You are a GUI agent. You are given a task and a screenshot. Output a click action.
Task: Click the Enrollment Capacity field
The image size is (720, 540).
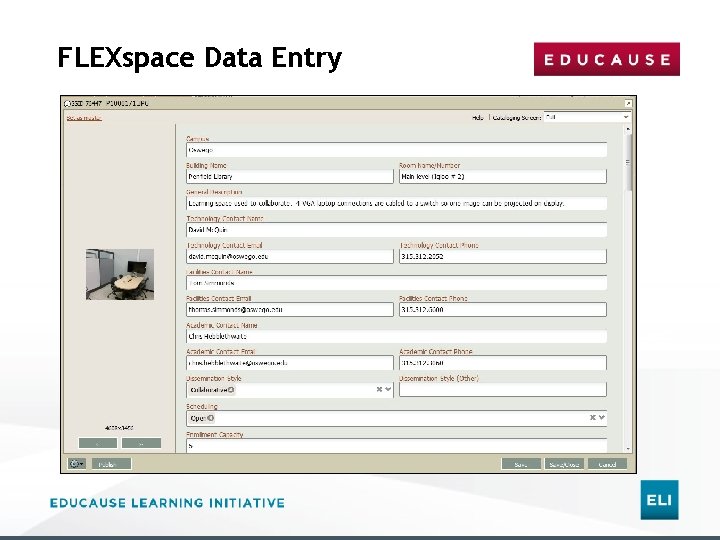(x=396, y=445)
